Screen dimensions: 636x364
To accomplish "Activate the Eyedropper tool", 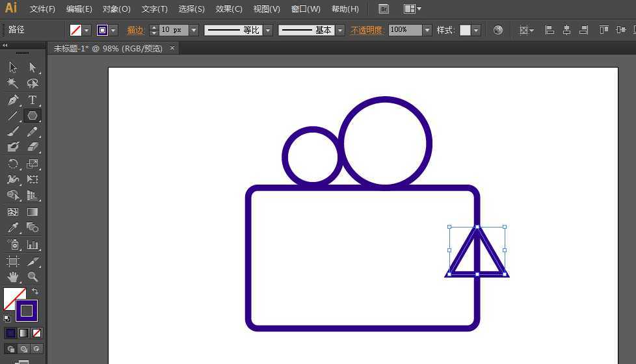I will [x=13, y=227].
